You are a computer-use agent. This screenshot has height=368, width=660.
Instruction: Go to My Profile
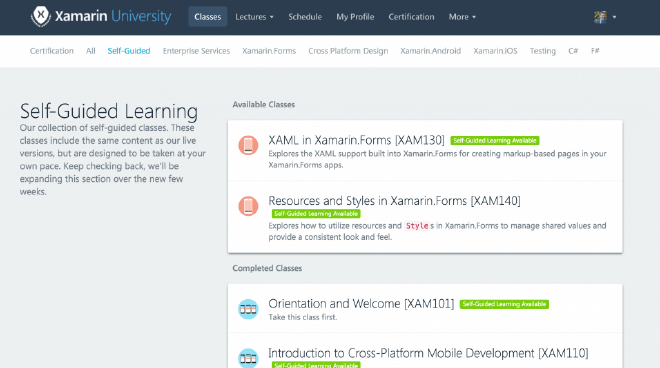(x=355, y=17)
